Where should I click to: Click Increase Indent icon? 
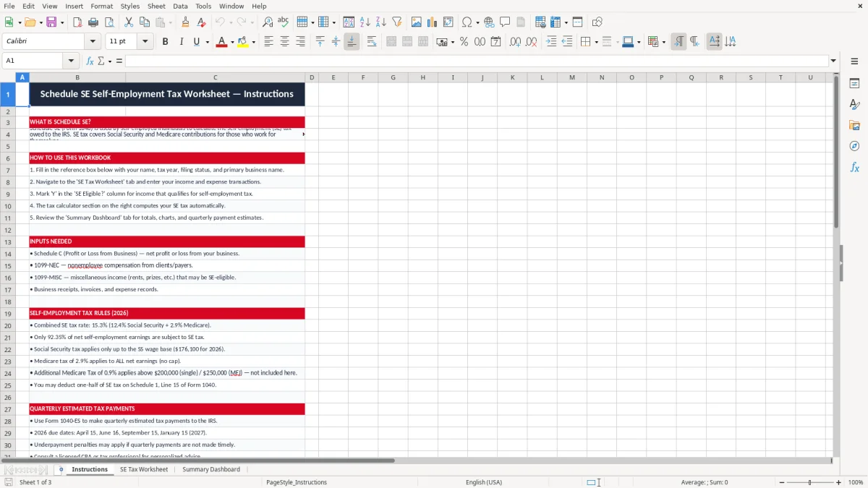[551, 42]
